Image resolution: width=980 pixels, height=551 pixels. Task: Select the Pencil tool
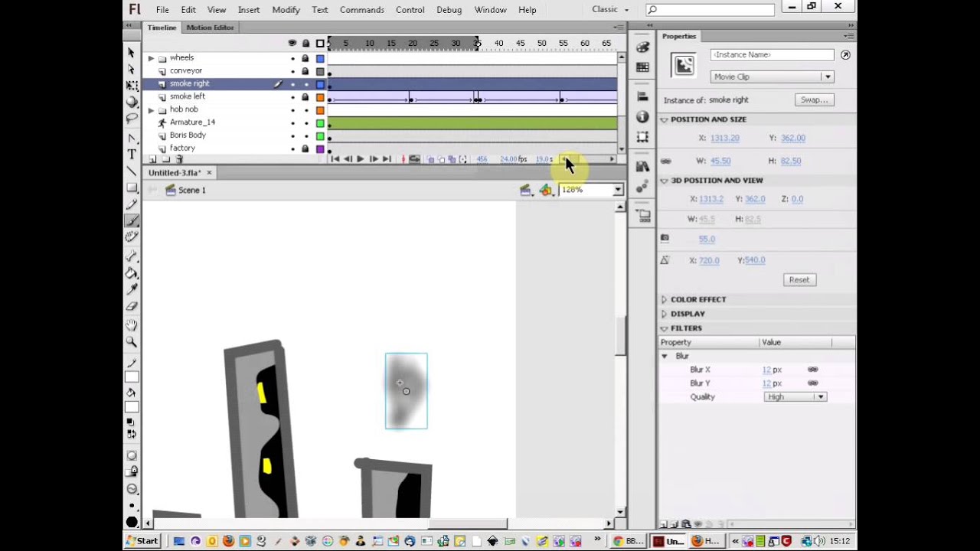click(132, 204)
